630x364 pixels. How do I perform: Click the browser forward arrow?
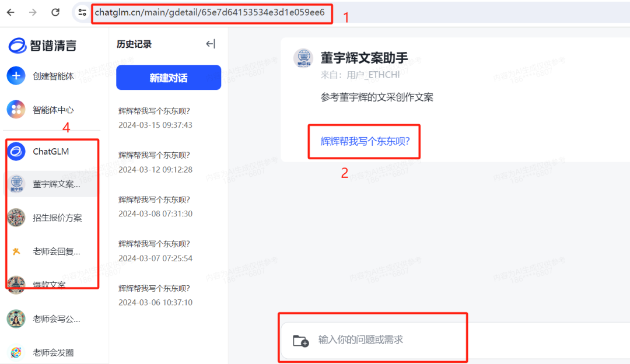[33, 12]
